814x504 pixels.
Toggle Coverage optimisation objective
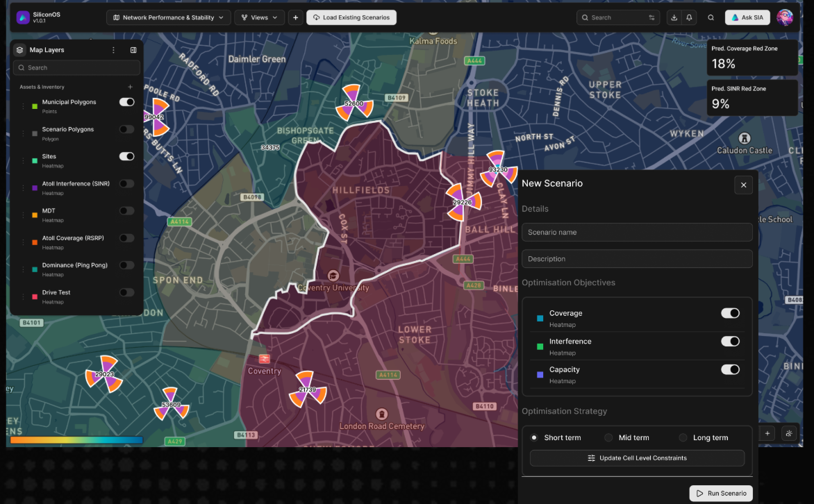pyautogui.click(x=730, y=313)
